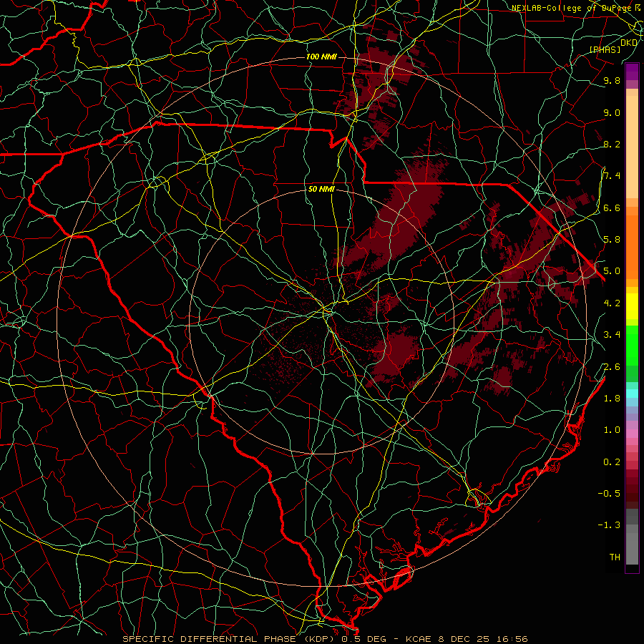Click the 3.4 legend value
The image size is (644, 644).
(x=612, y=335)
